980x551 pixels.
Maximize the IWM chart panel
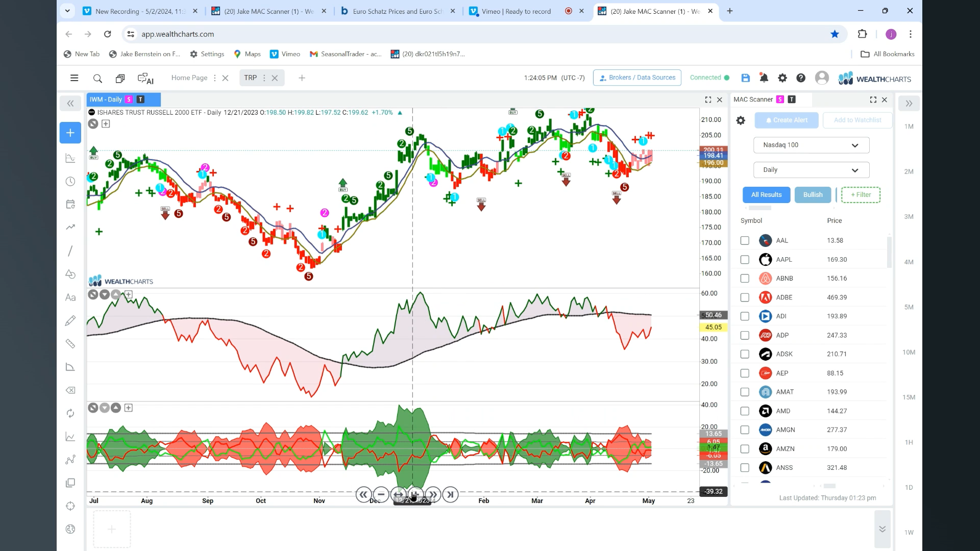click(x=708, y=99)
